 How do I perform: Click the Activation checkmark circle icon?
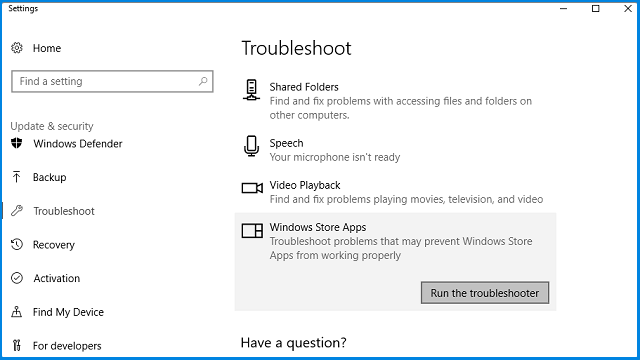click(x=17, y=278)
